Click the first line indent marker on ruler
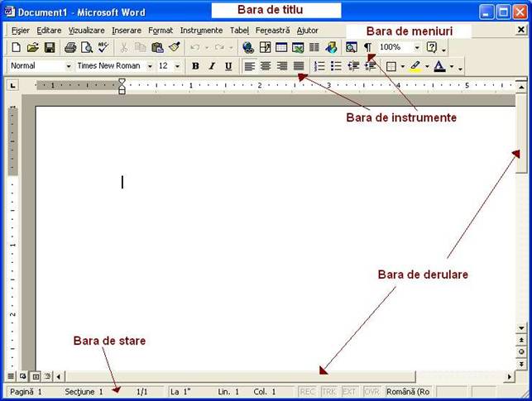Image resolution: width=532 pixels, height=401 pixels. 122,81
